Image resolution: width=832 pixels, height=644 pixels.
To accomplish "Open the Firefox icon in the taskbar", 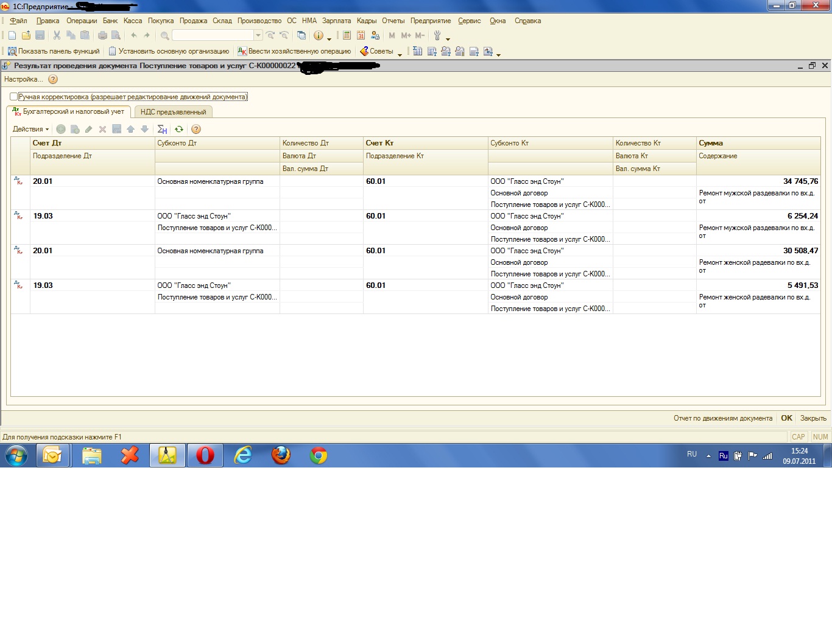I will [x=281, y=455].
